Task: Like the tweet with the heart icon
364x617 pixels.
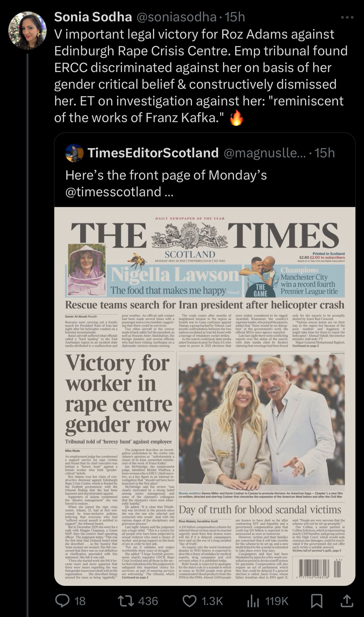Action: tap(190, 601)
